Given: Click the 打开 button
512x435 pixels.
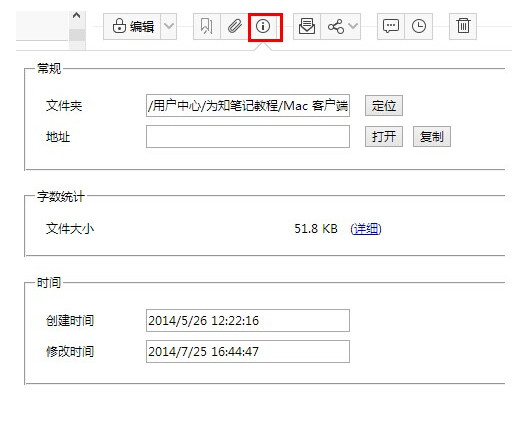Looking at the screenshot, I should (x=384, y=136).
